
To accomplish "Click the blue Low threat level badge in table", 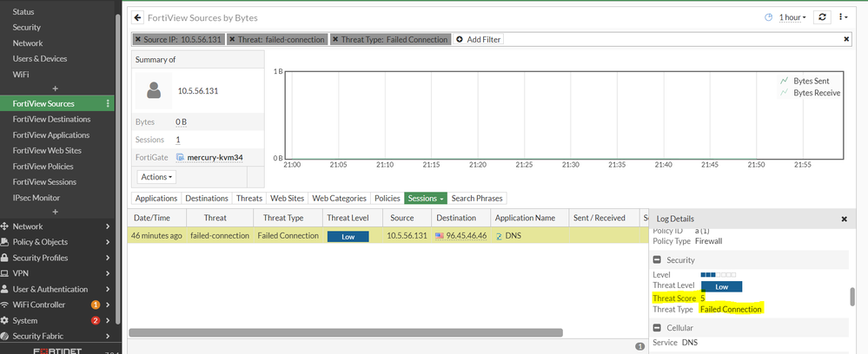I will 348,236.
